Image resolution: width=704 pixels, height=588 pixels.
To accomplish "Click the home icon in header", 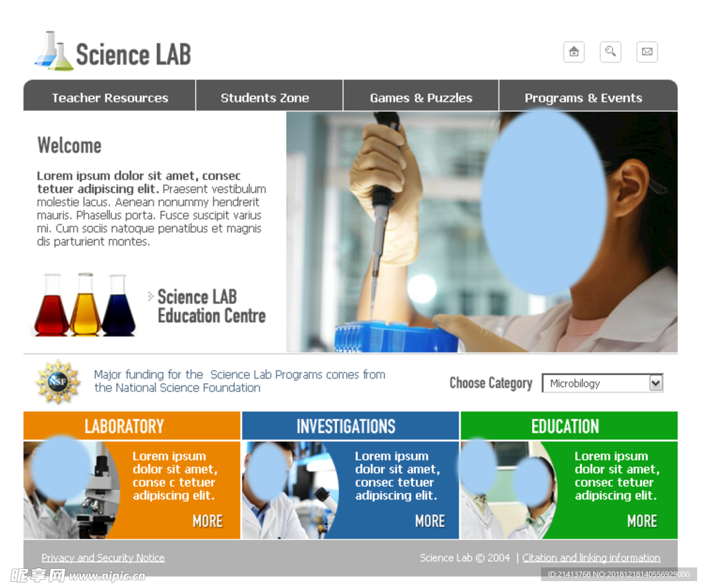I will [573, 52].
